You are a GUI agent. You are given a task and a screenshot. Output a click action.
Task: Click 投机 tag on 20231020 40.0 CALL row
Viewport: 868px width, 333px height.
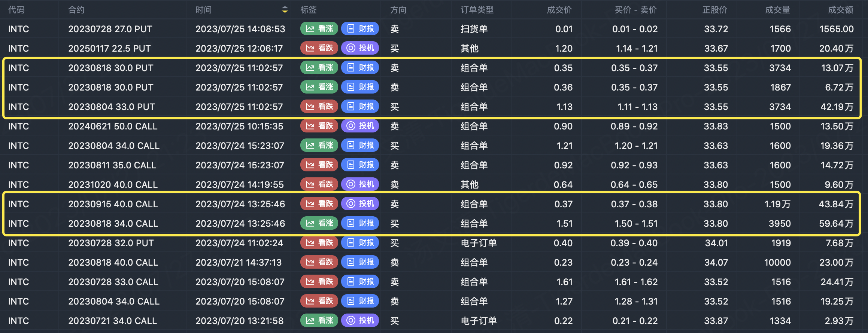(x=360, y=184)
